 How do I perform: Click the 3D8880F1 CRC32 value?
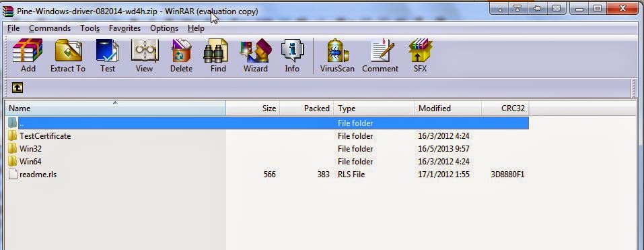507,175
